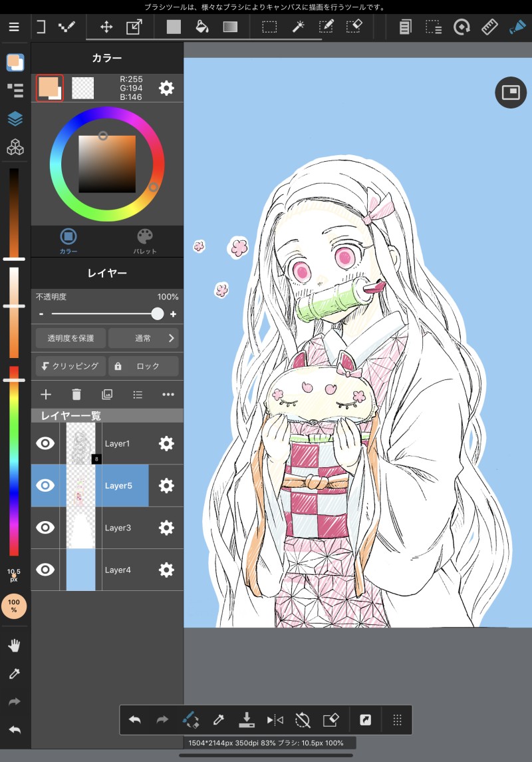Select the Brush tool in top bar
This screenshot has width=532, height=762.
[x=517, y=27]
